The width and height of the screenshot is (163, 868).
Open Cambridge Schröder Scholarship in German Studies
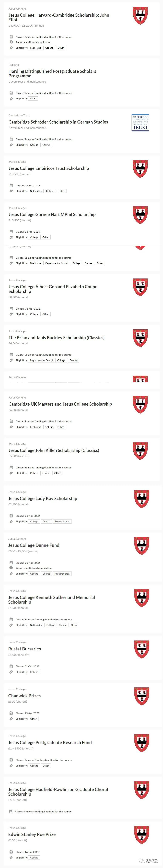point(58,122)
